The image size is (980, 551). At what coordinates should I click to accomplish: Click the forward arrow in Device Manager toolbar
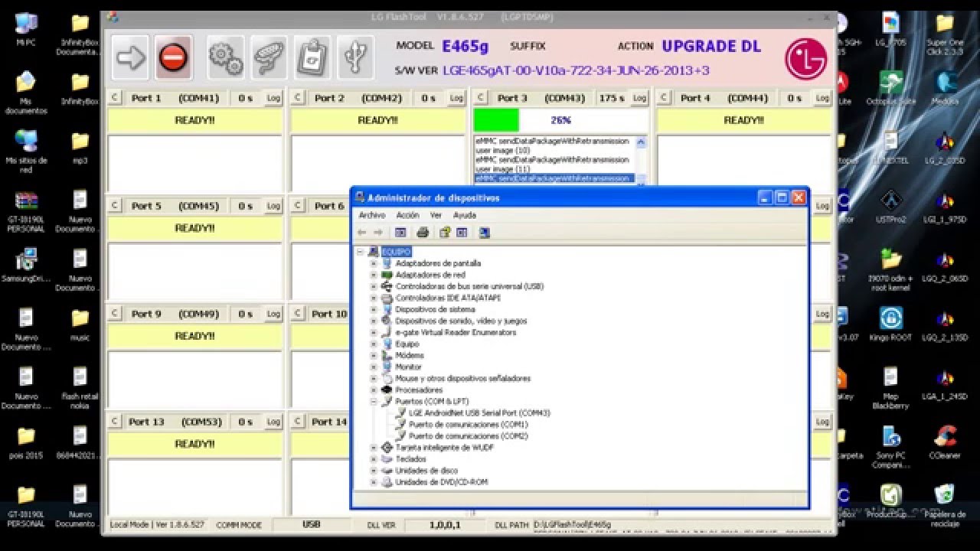click(378, 233)
